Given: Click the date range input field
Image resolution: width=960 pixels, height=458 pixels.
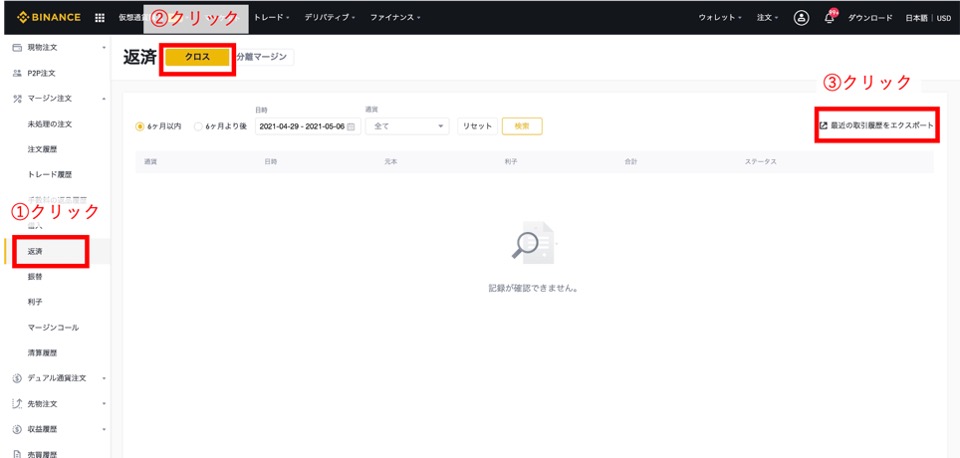Looking at the screenshot, I should coord(308,126).
